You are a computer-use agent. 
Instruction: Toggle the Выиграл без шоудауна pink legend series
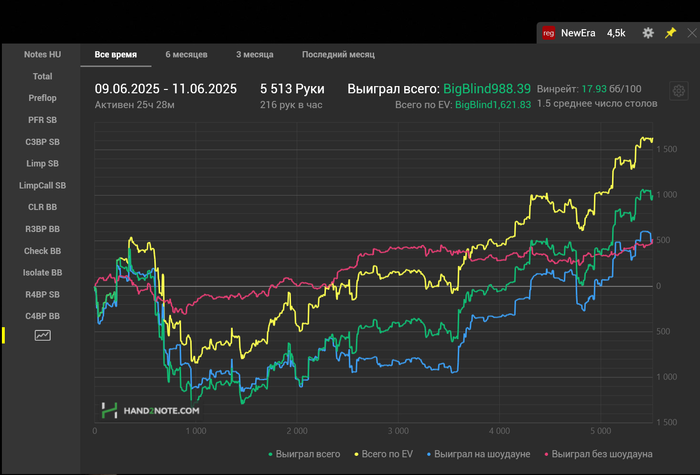[x=598, y=454]
